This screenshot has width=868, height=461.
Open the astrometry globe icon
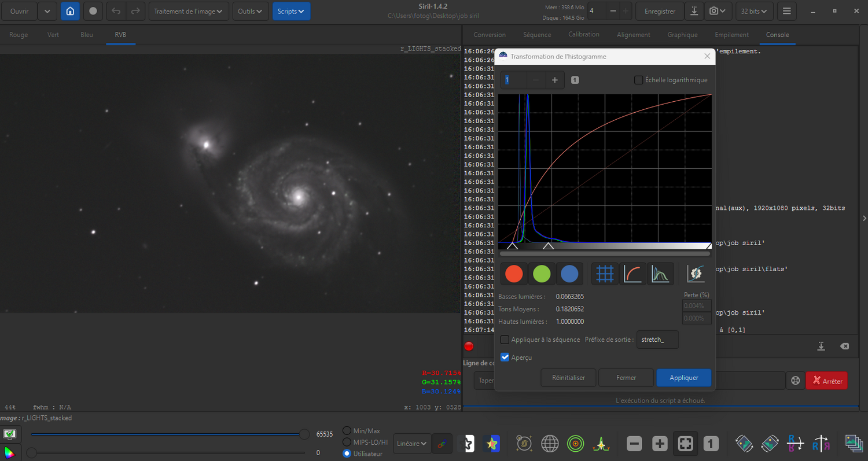pos(550,444)
